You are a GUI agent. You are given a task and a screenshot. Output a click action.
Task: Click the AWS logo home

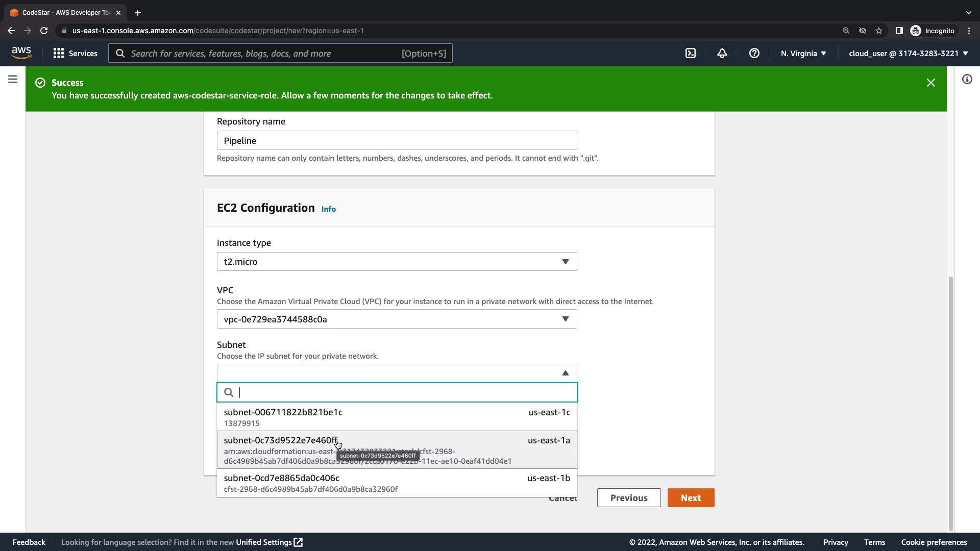[21, 53]
